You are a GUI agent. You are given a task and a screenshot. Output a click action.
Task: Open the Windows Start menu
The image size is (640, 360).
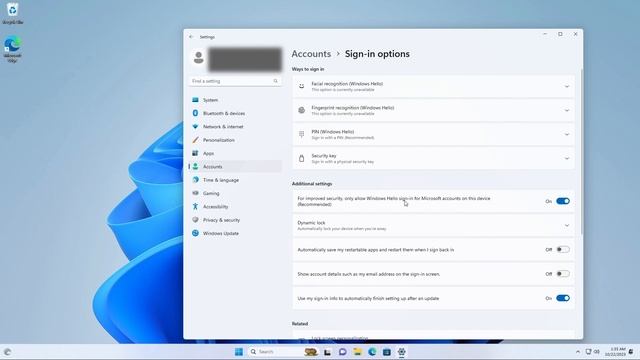coord(239,352)
